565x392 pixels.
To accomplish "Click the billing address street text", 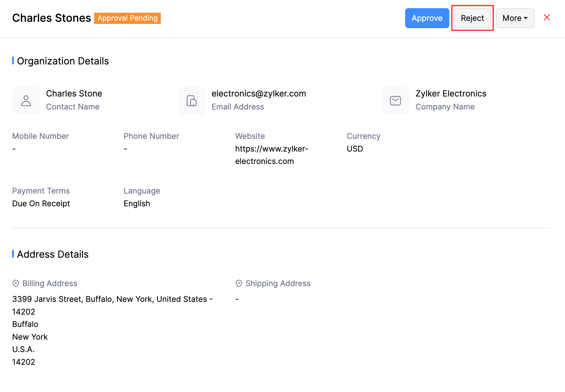I will (x=112, y=299).
